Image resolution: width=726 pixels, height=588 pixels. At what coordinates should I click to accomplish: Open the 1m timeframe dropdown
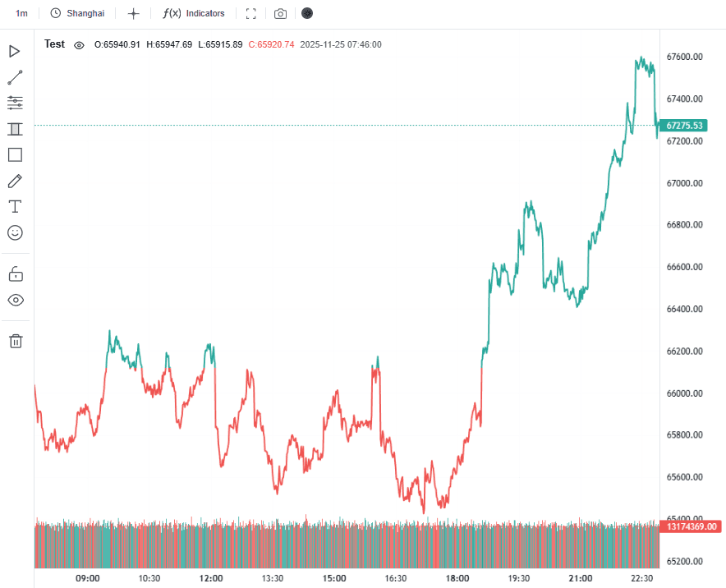(x=21, y=14)
